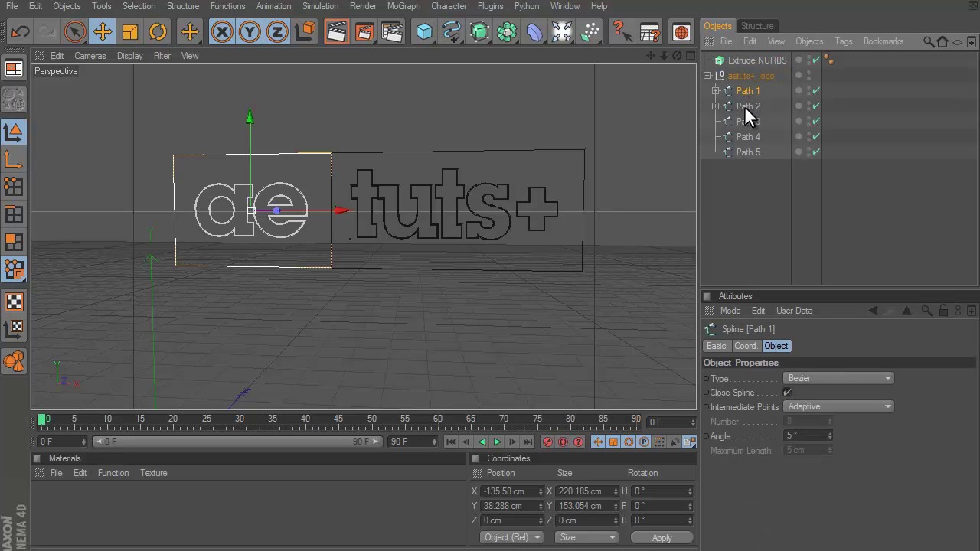Open NURBS objects icon
Image resolution: width=980 pixels, height=551 pixels.
479,32
